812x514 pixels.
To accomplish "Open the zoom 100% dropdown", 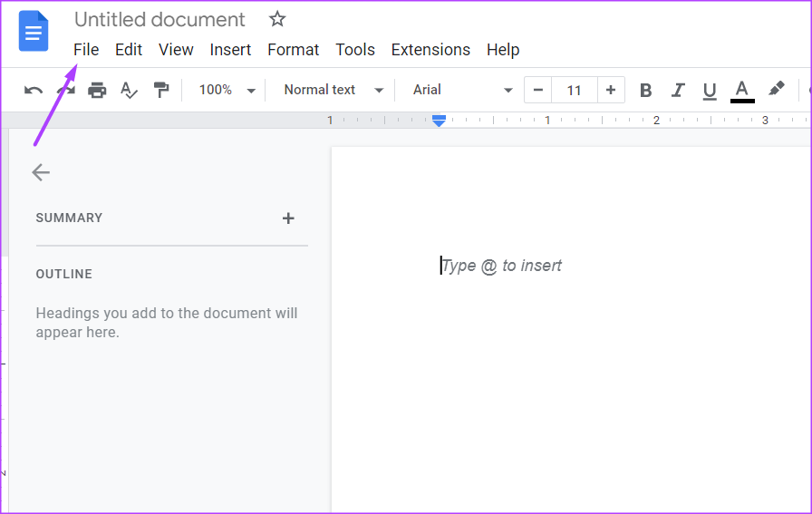I will click(x=227, y=90).
